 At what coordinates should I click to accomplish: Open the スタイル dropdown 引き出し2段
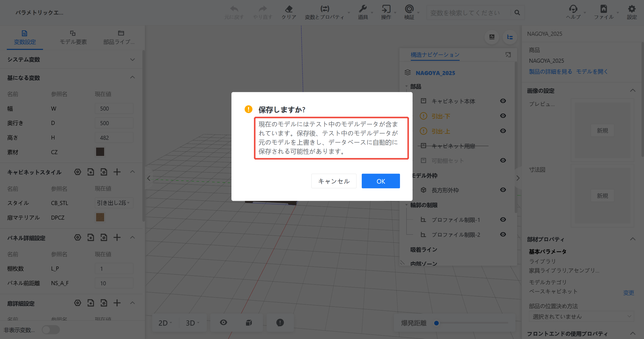click(114, 203)
